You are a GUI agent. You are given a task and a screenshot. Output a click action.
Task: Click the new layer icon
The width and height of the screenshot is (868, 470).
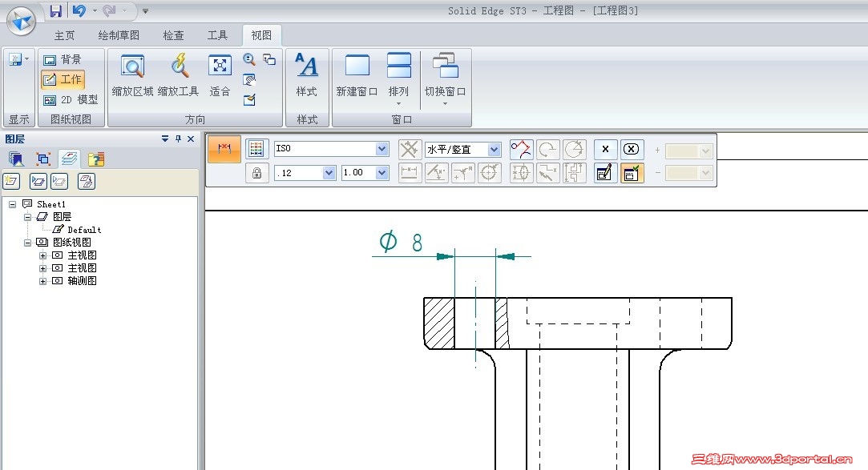coord(11,182)
